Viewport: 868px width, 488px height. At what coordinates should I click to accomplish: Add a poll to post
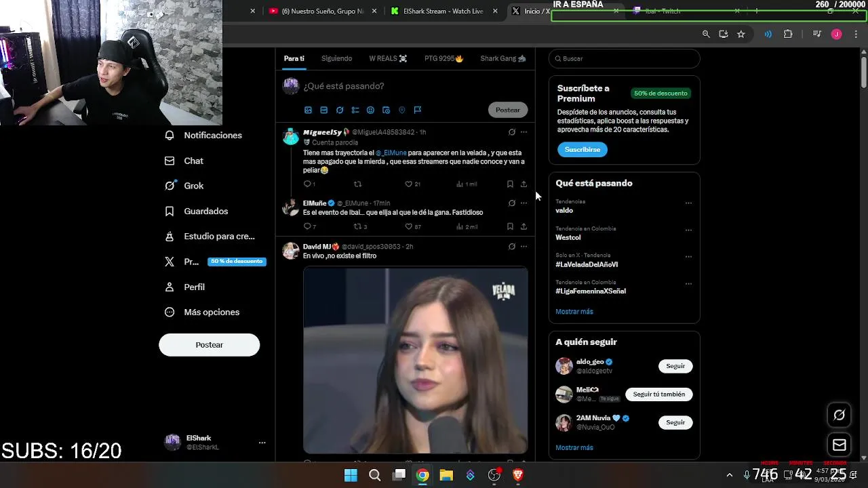pyautogui.click(x=355, y=110)
